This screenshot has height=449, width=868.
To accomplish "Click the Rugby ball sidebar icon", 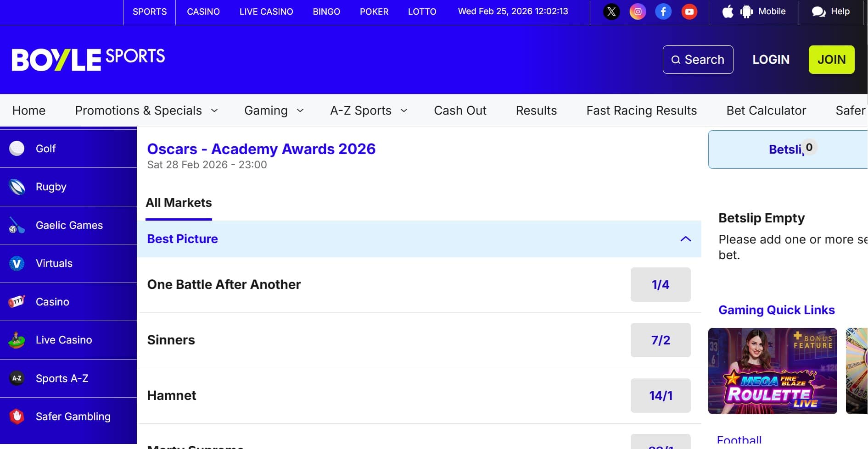I will 17,187.
